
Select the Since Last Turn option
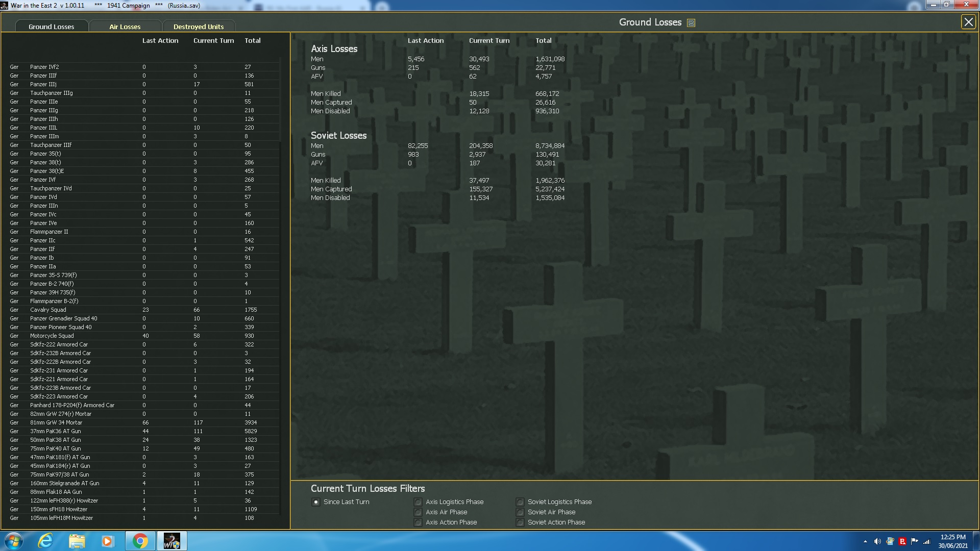pos(315,502)
